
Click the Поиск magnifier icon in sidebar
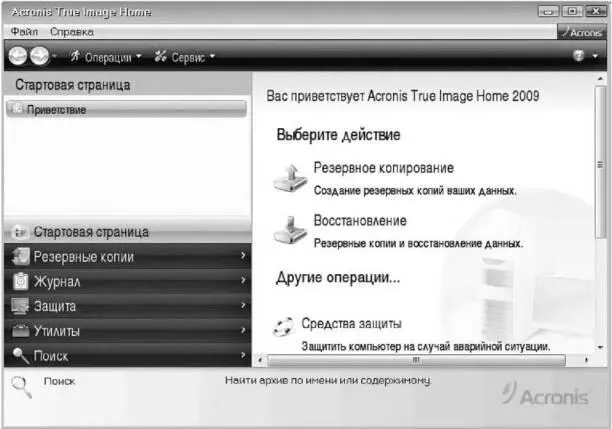21,356
